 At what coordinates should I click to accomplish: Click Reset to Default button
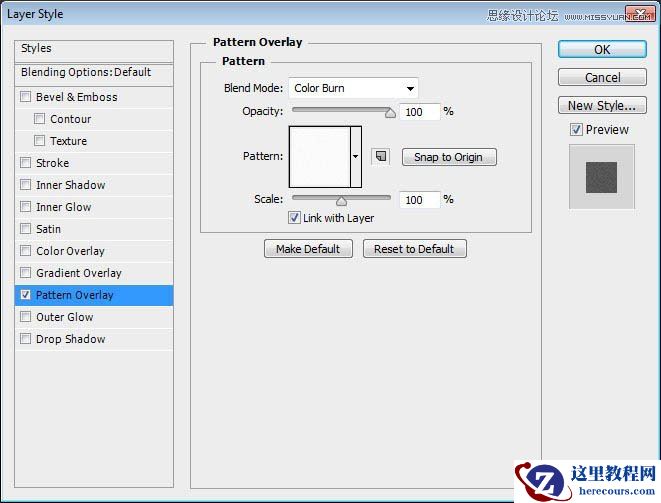tap(414, 249)
